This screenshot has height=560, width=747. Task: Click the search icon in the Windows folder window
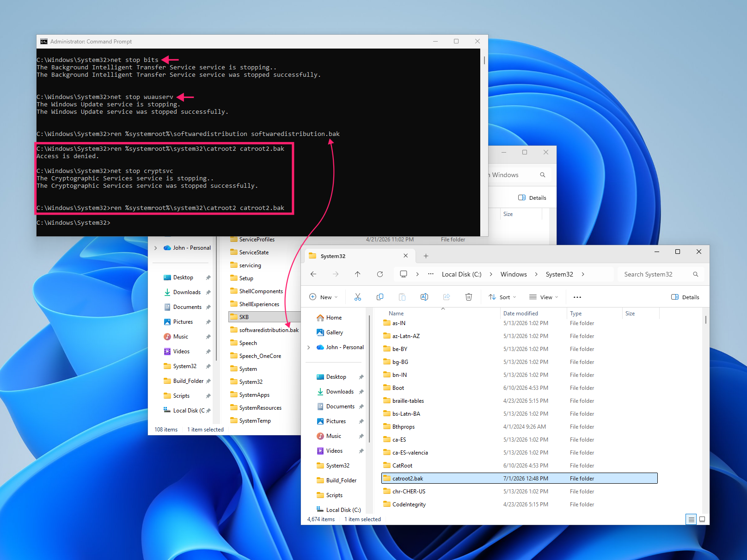pos(543,175)
